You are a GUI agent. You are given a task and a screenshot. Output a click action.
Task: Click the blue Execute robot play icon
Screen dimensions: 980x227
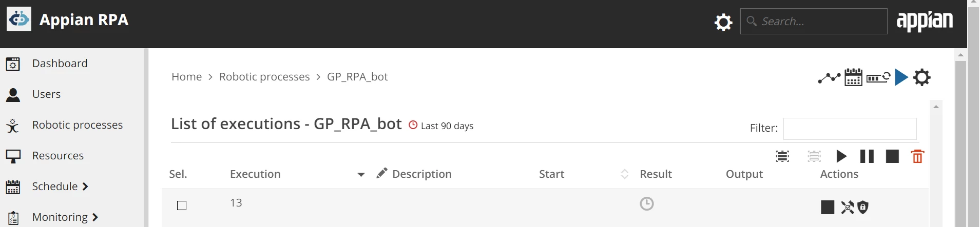point(901,77)
